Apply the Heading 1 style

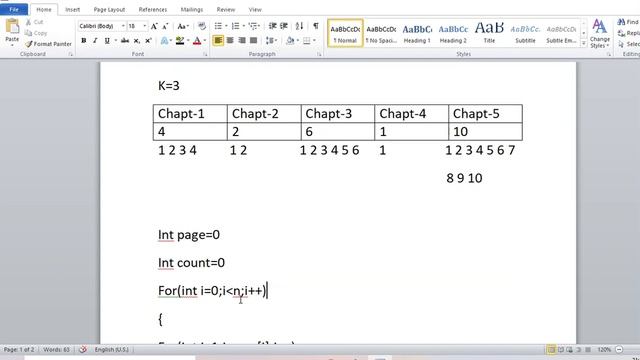(x=417, y=33)
